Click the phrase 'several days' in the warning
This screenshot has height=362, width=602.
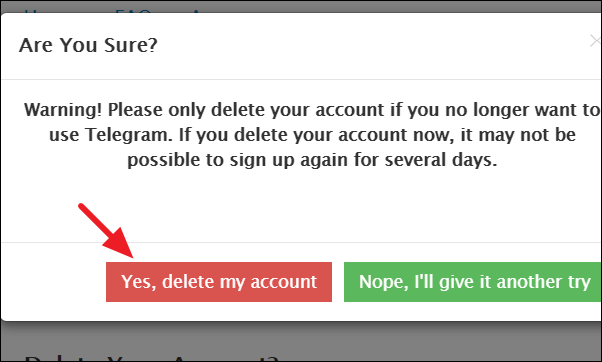point(441,160)
